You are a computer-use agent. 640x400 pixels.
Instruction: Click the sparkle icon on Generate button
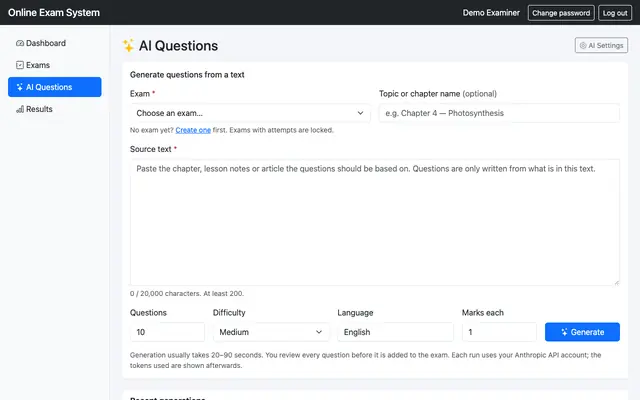564,332
